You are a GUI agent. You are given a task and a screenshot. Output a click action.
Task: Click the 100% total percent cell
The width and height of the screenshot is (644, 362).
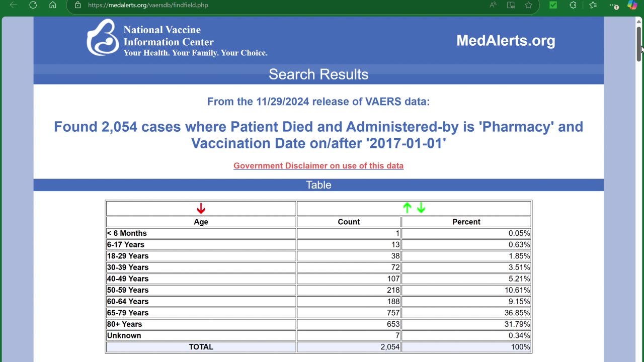point(466,347)
